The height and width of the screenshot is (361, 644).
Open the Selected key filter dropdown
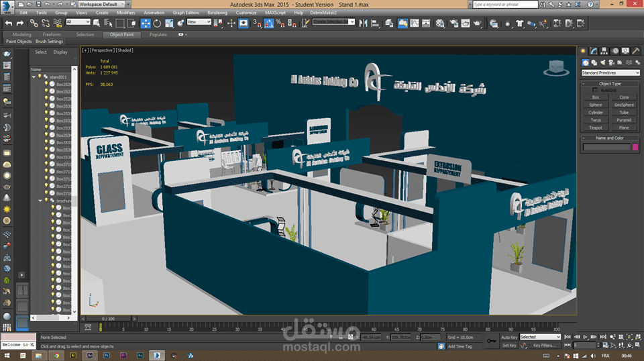[540, 337]
